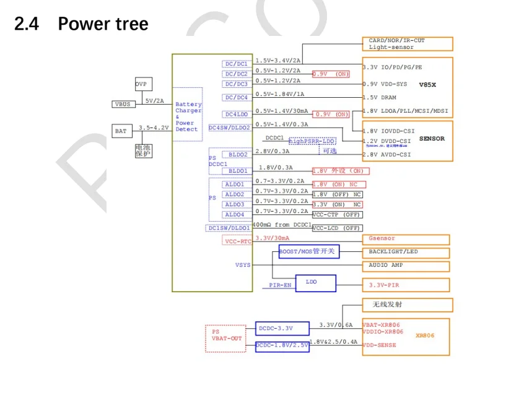Image resolution: width=532 pixels, height=395 pixels.
Task: Click the '3.3V (ON) NC' box
Action: (338, 204)
